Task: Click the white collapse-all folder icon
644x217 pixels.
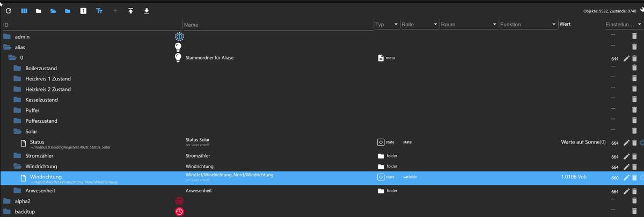Action: 39,11
